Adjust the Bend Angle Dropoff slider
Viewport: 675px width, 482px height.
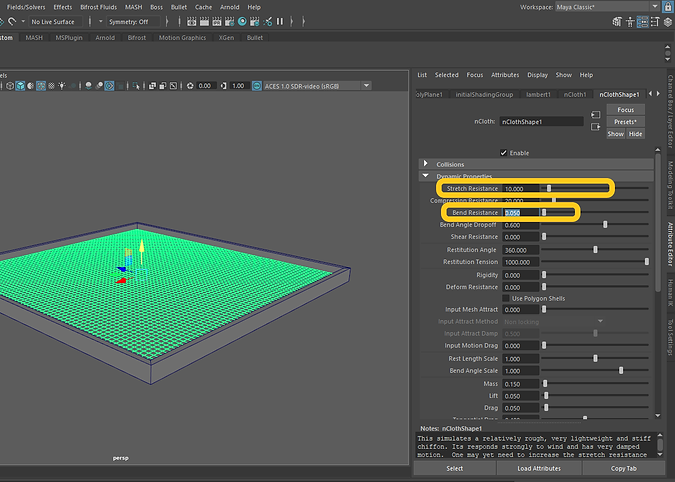point(605,224)
